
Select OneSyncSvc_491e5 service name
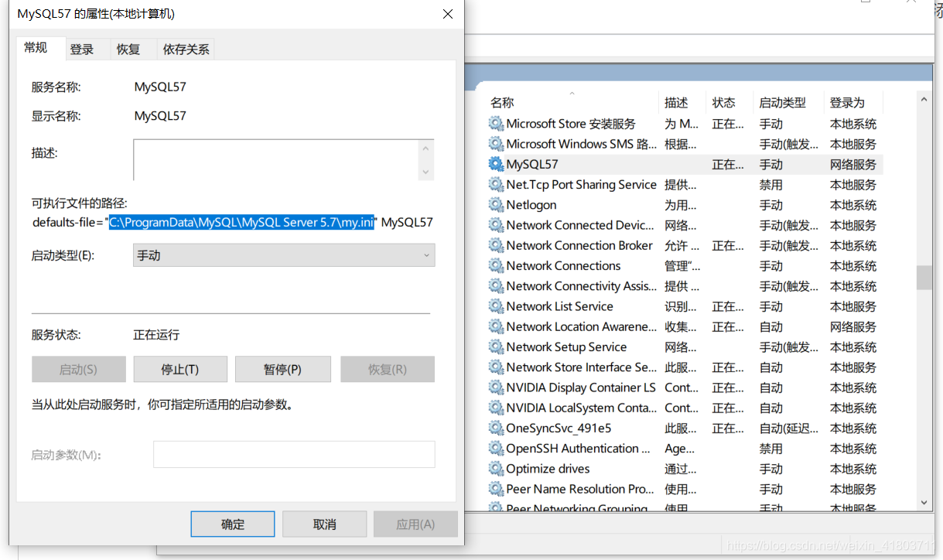pos(559,428)
